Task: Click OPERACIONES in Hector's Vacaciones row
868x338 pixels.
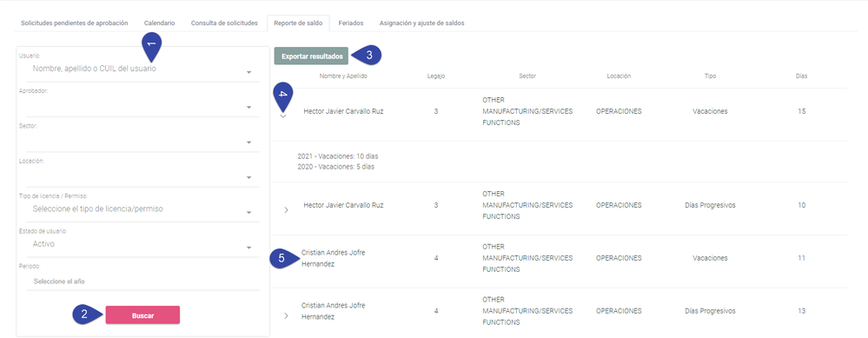Action: click(x=619, y=111)
